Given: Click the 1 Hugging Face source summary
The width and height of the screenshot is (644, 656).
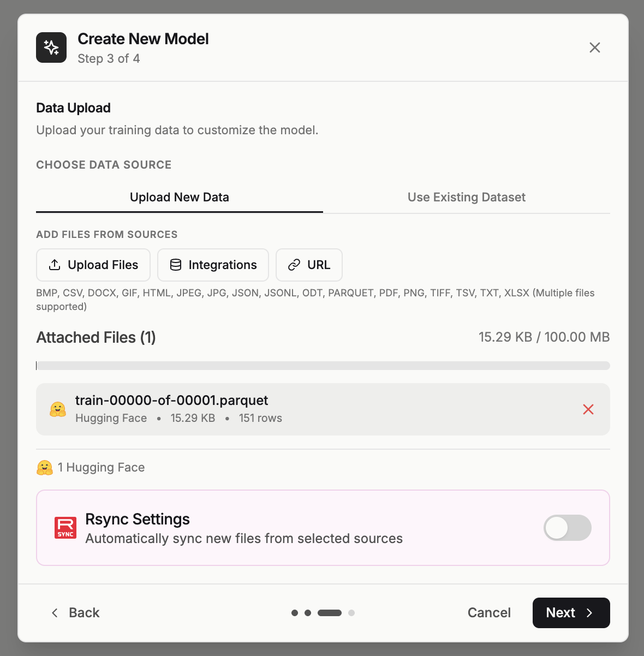Looking at the screenshot, I should [91, 467].
